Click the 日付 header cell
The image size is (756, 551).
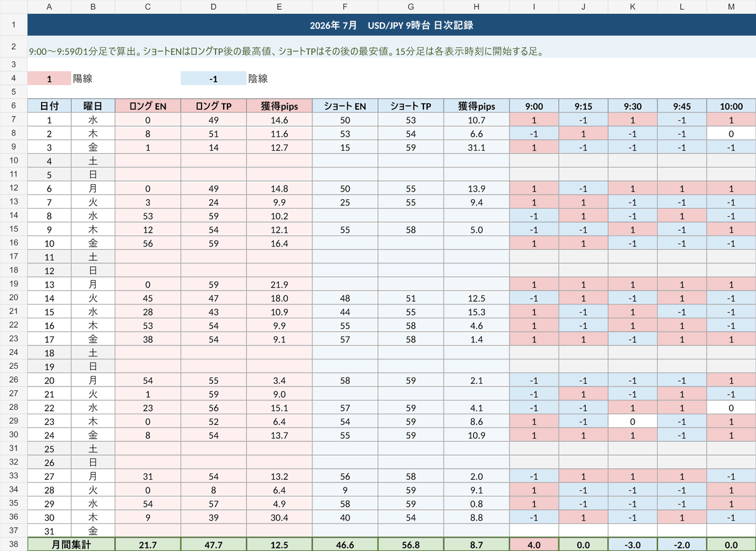tap(49, 106)
